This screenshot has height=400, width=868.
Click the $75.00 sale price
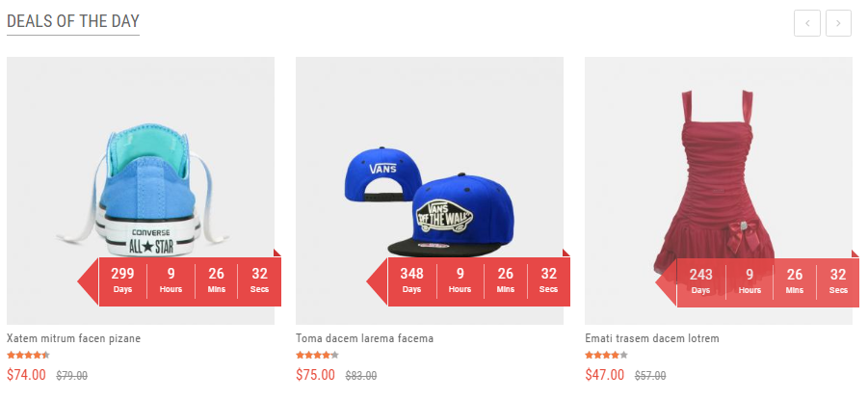pos(316,375)
